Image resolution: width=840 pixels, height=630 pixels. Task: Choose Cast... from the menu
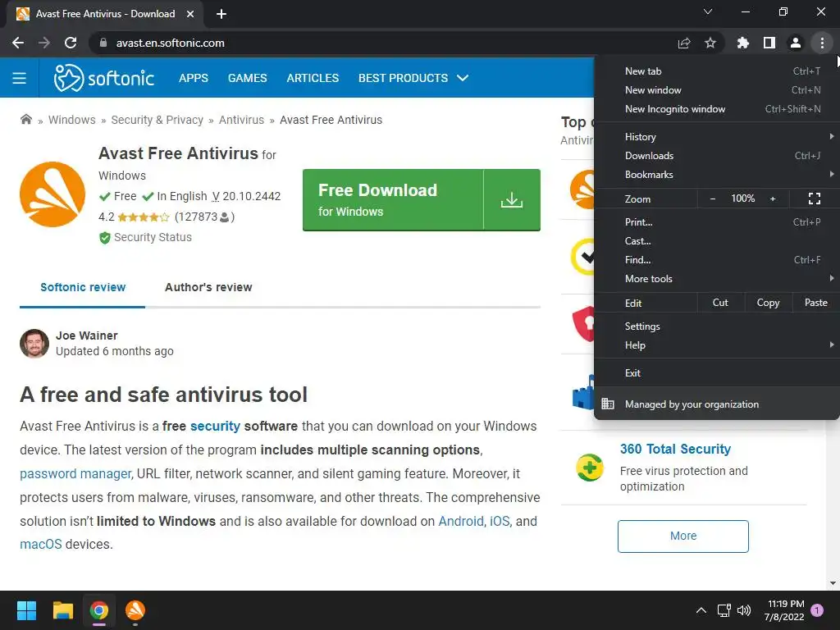(717, 241)
